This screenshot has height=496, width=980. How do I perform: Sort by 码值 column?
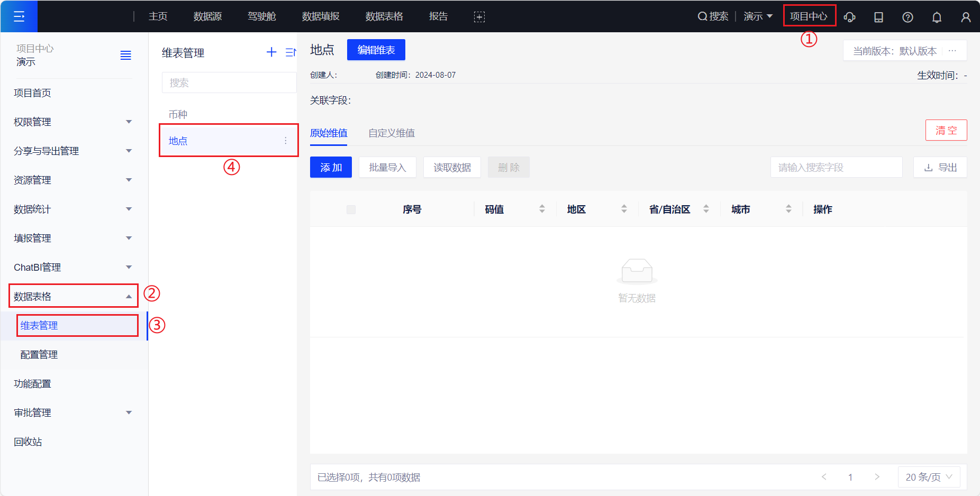click(x=542, y=209)
